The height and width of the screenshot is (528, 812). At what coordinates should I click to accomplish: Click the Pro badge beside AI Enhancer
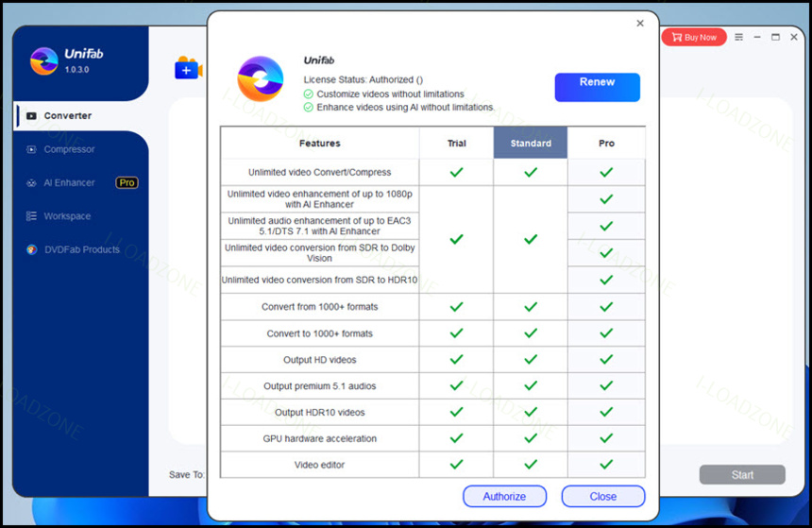point(127,182)
